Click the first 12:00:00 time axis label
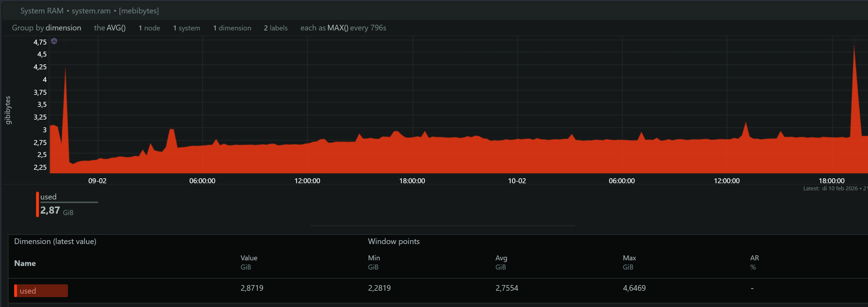 coord(307,181)
